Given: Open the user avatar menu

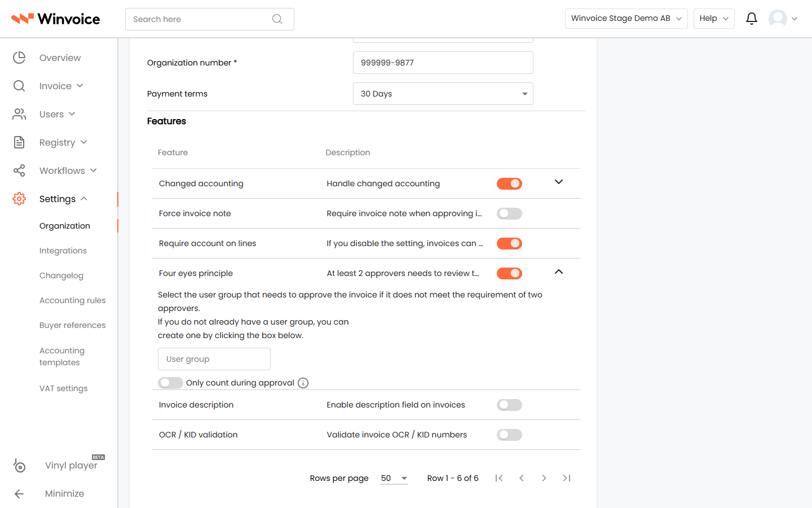Looking at the screenshot, I should coord(783,19).
